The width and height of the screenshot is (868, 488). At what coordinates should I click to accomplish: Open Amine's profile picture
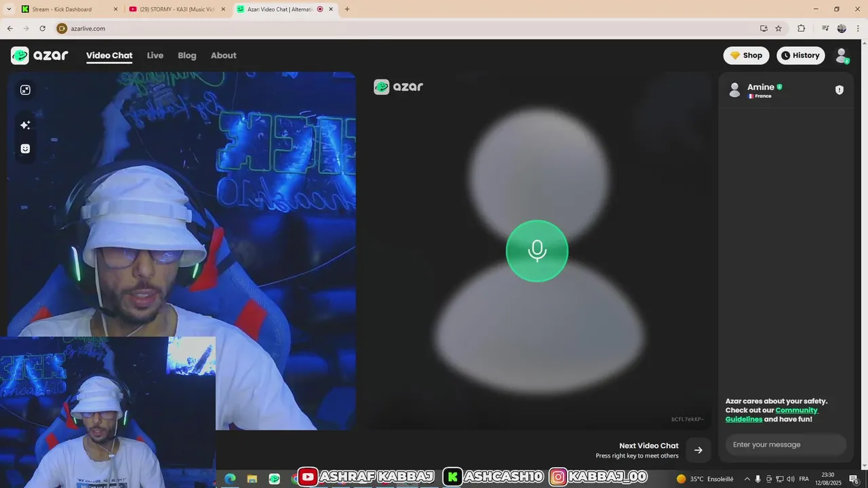point(734,90)
